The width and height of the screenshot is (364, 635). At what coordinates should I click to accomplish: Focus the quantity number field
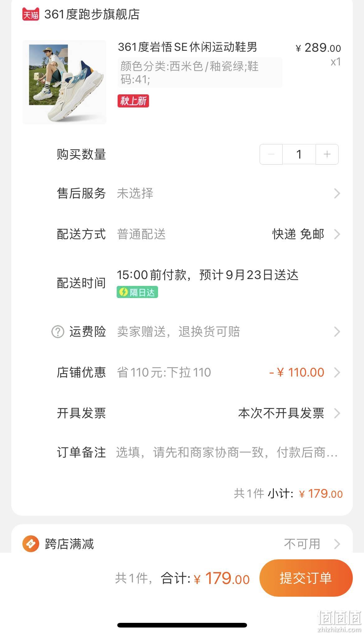299,154
